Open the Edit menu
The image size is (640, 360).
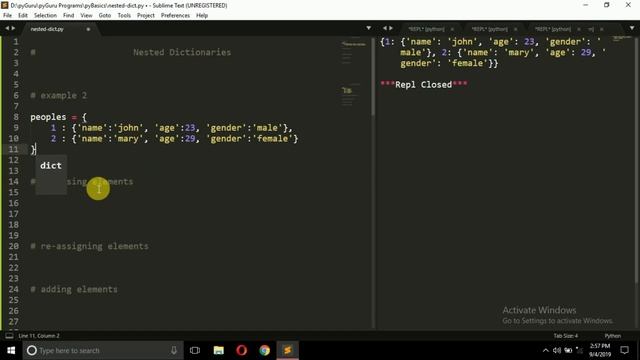pos(23,16)
